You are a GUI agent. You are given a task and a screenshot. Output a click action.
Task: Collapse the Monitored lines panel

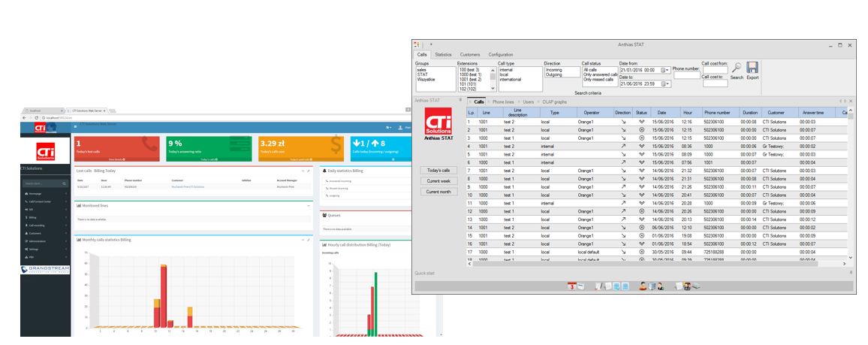(x=309, y=205)
